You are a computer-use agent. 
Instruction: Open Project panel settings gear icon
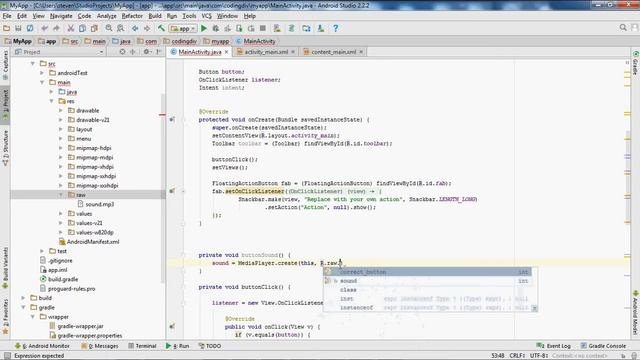coord(146,52)
